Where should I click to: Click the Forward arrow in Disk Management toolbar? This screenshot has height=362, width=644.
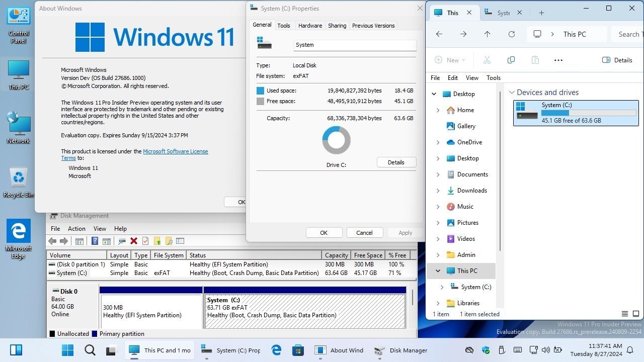point(64,241)
